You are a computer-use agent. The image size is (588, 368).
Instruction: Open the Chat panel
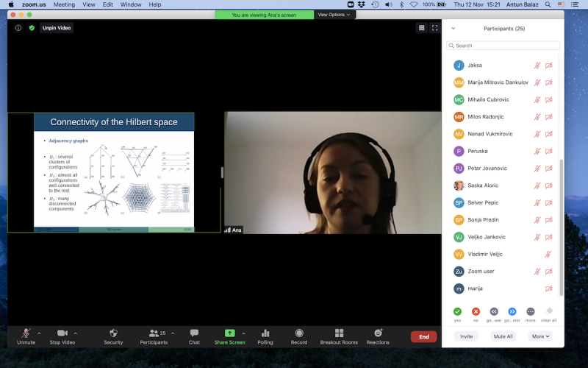pyautogui.click(x=194, y=336)
